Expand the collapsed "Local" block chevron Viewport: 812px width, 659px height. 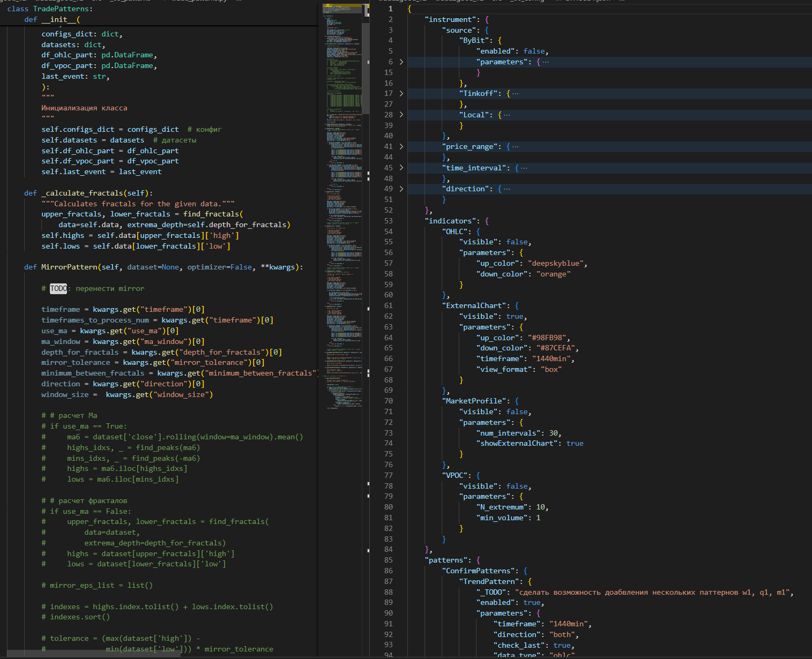click(401, 115)
